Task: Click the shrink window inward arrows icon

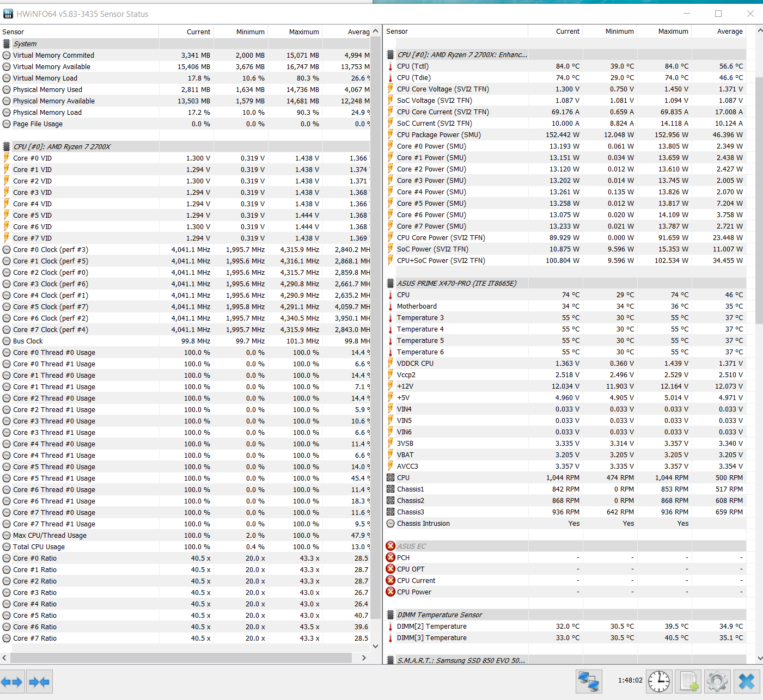Action: tap(39, 681)
